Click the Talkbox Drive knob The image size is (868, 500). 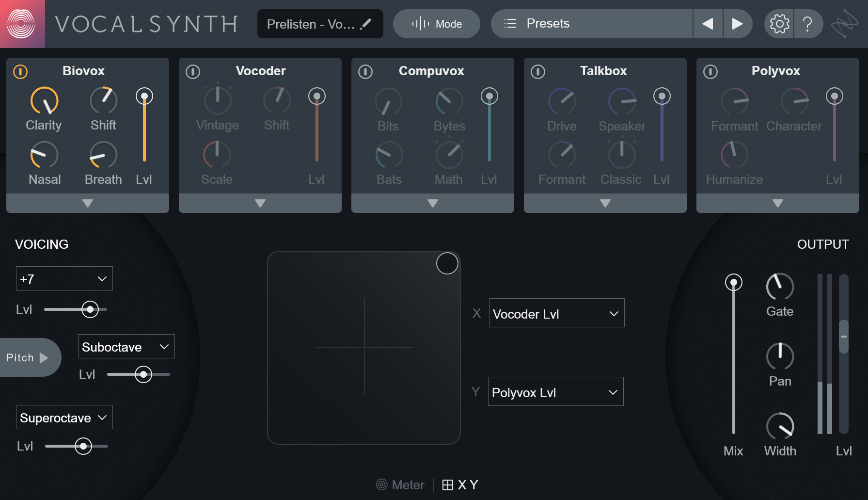coord(562,102)
